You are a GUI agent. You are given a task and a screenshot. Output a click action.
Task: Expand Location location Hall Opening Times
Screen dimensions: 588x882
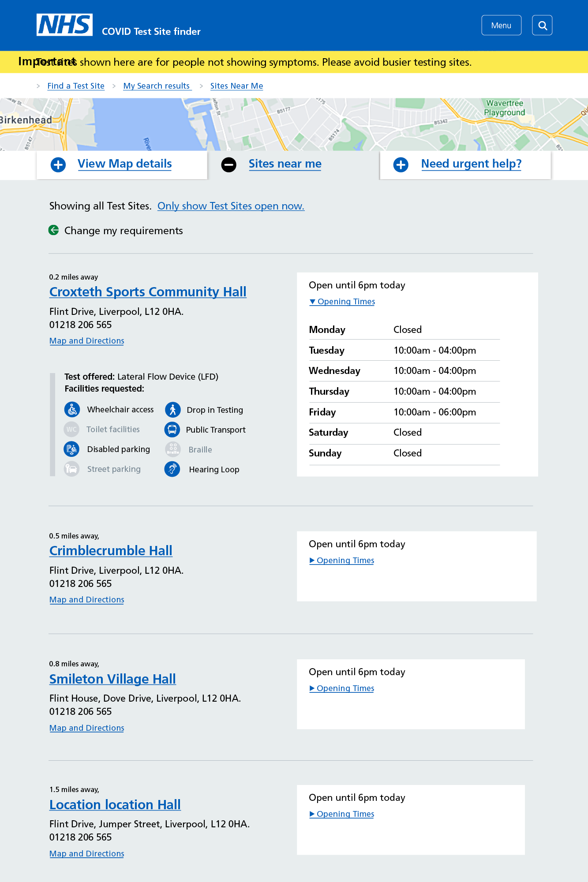pyautogui.click(x=342, y=814)
